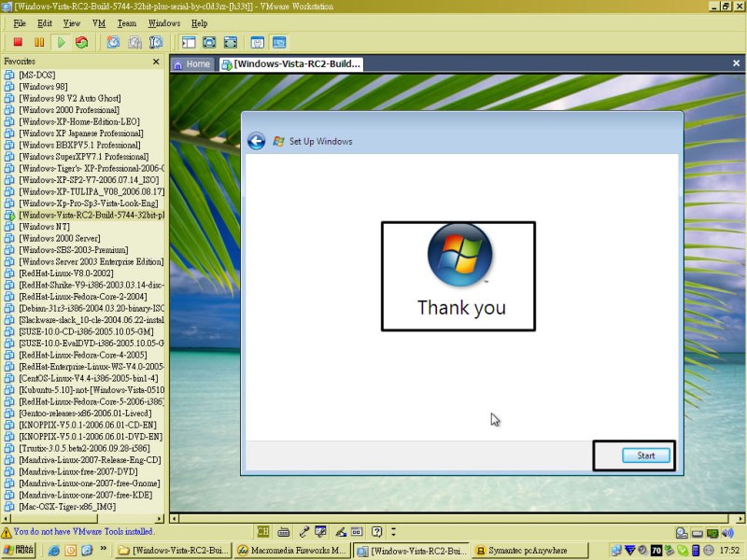The image size is (747, 560).
Task: Open the Edit menu
Action: (x=45, y=23)
